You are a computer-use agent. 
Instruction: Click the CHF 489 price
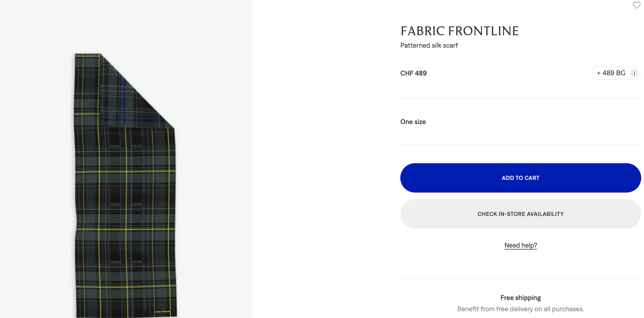pyautogui.click(x=413, y=73)
